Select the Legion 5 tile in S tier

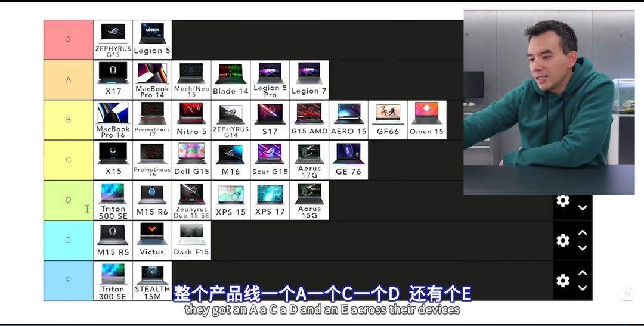pos(152,39)
